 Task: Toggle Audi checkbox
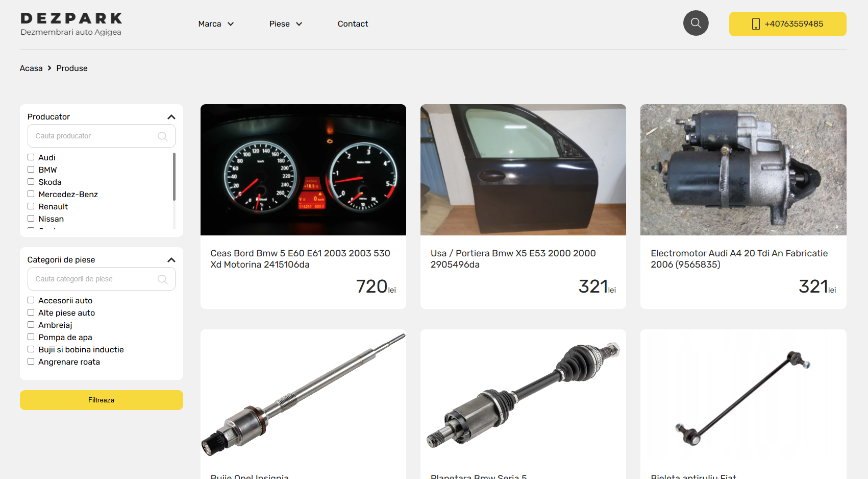point(31,157)
